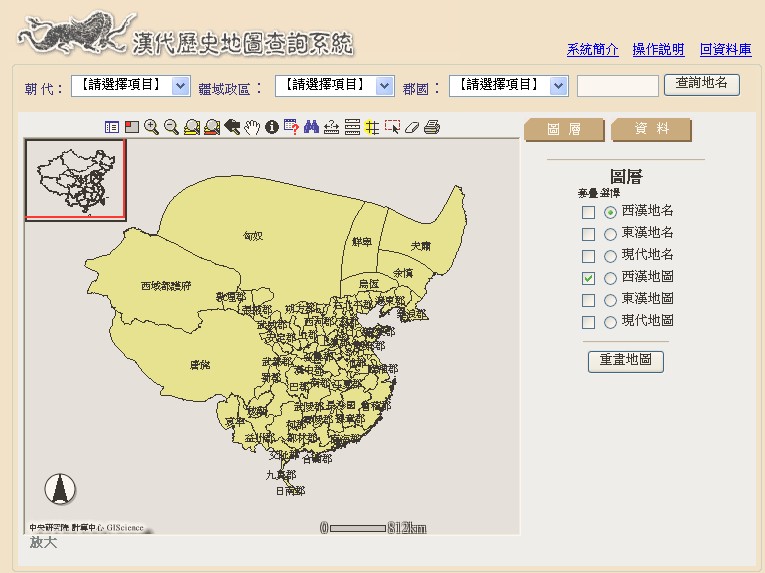Uncheck the 西漢地圖 layer checkbox
The image size is (765, 573).
588,278
